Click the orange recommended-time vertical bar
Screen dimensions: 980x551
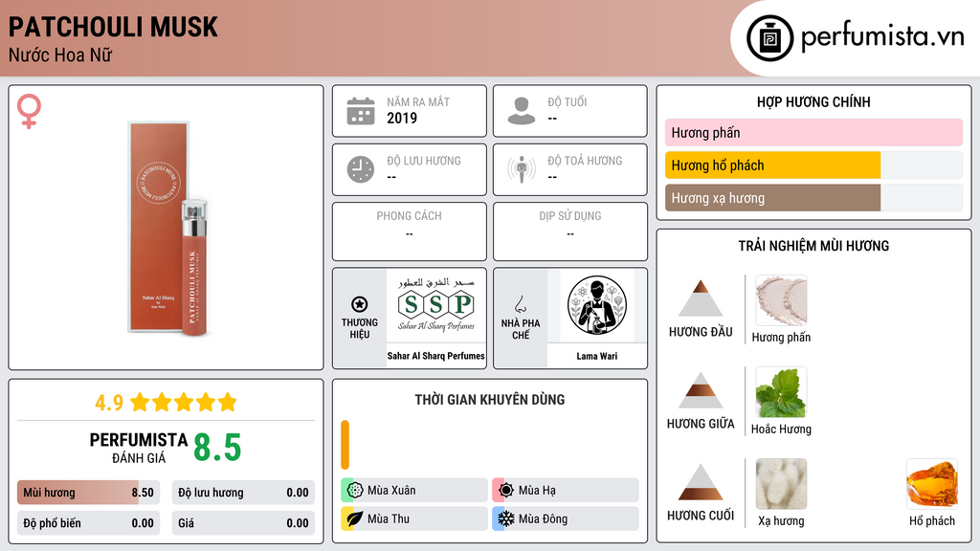pyautogui.click(x=345, y=445)
